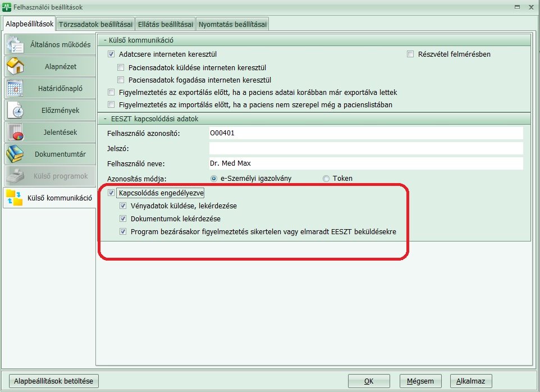This screenshot has width=540, height=392.
Task: Enable Részvétel felmérésben checkbox
Action: 410,54
